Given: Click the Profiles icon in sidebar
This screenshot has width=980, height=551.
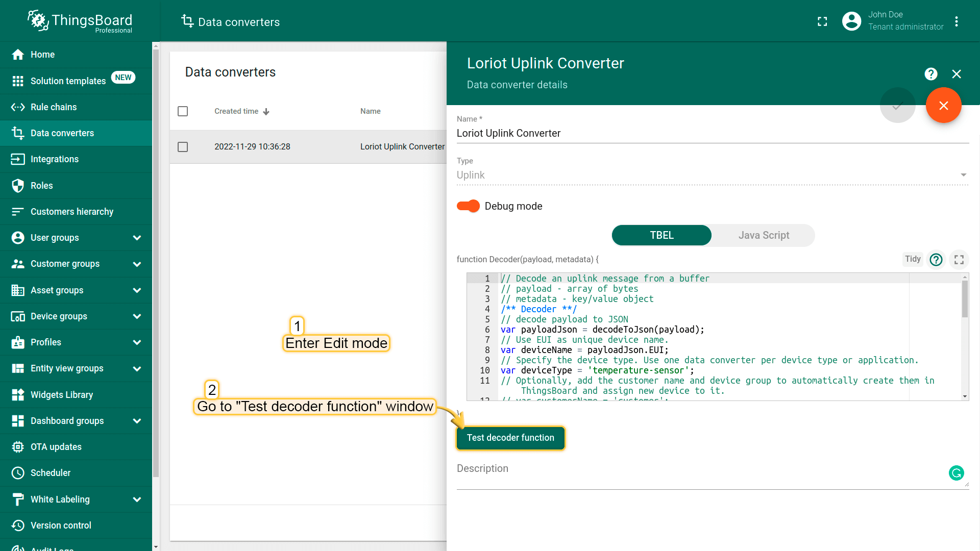Looking at the screenshot, I should (x=18, y=342).
